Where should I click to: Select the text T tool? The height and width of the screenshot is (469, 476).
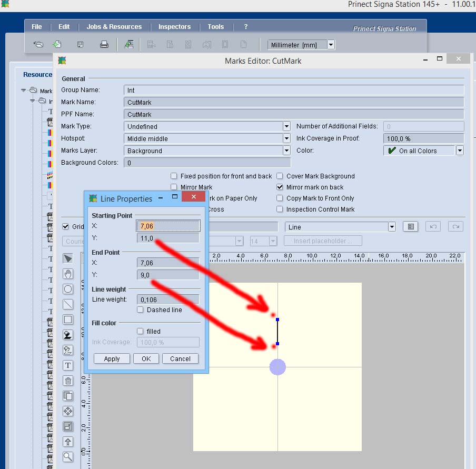[x=68, y=365]
